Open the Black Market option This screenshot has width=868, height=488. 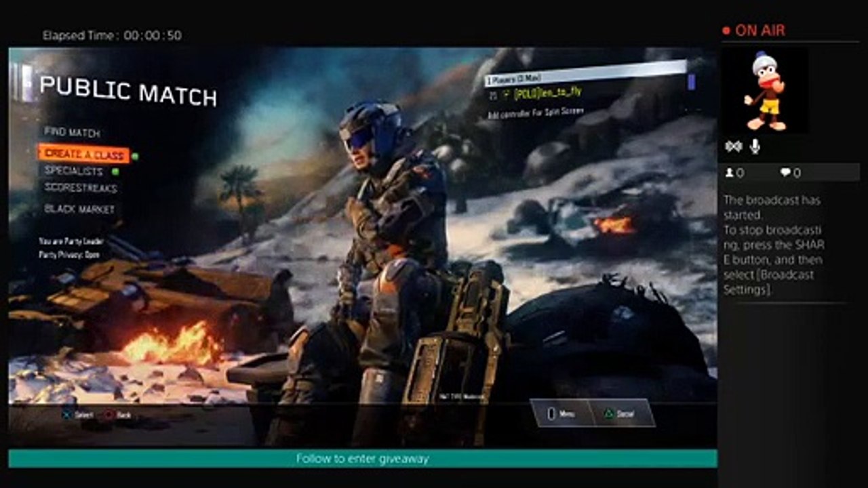[79, 209]
